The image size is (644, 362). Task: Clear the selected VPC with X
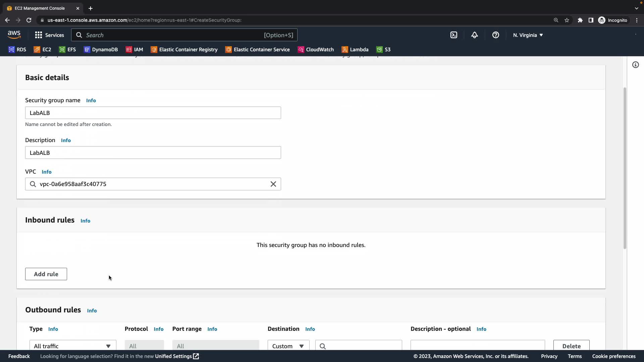coord(273,184)
